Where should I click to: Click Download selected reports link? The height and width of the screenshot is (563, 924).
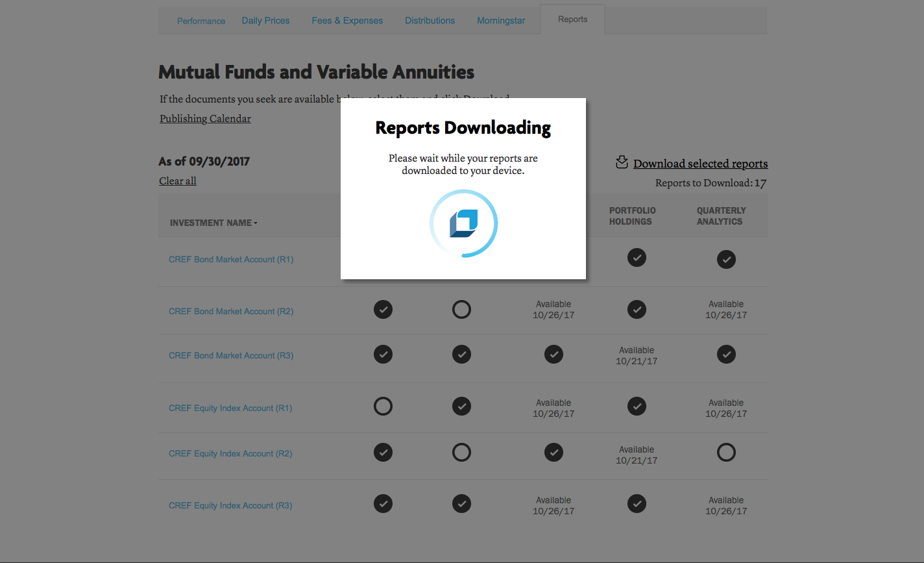tap(700, 164)
